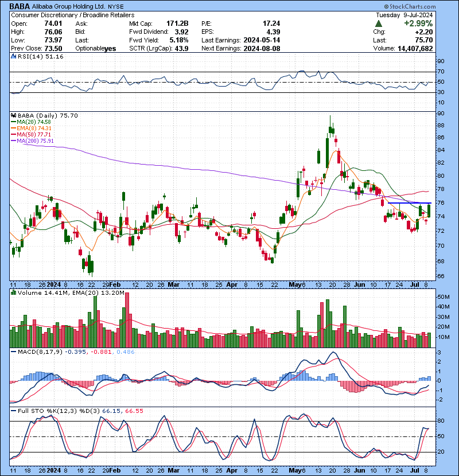
Task: Click the Chg value +2.20
Action: [424, 32]
